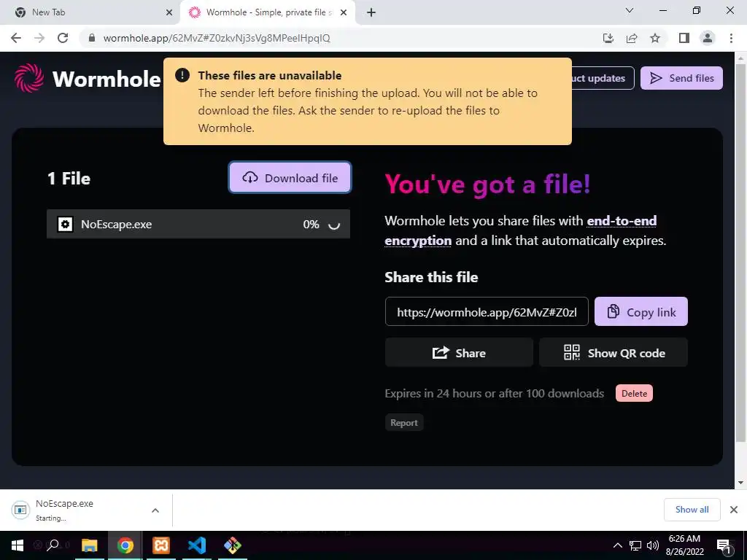Click the volume tray icon
The width and height of the screenshot is (747, 560).
[653, 545]
